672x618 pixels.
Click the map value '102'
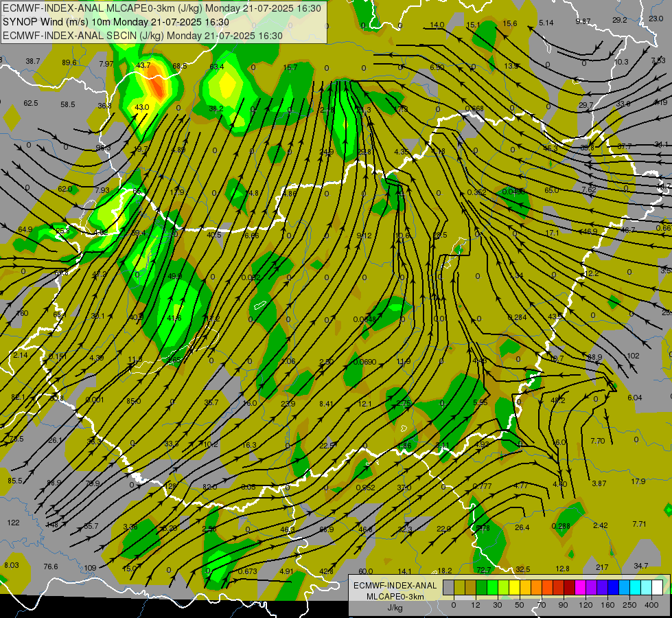tap(633, 356)
